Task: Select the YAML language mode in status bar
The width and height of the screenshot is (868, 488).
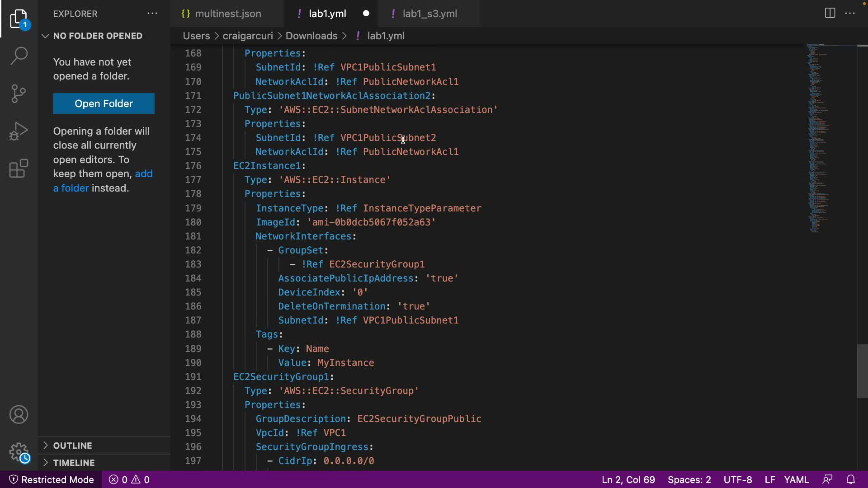Action: point(796,479)
